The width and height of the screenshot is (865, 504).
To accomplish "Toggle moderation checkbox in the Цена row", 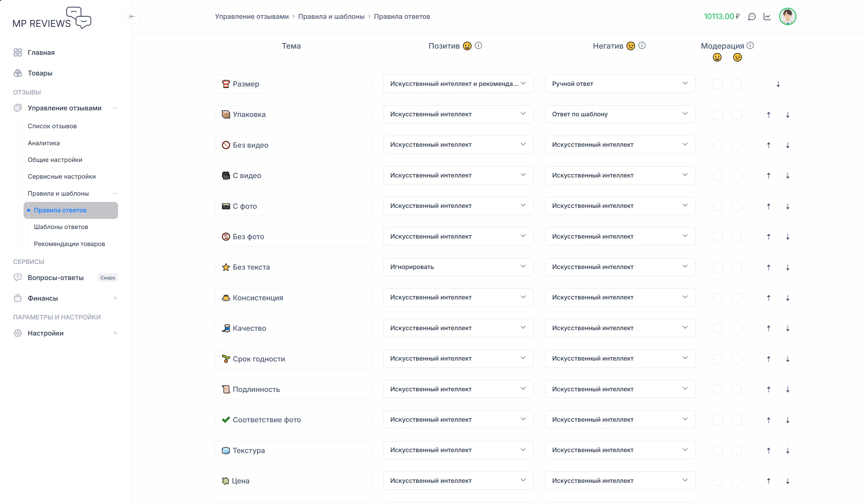I will [x=717, y=480].
